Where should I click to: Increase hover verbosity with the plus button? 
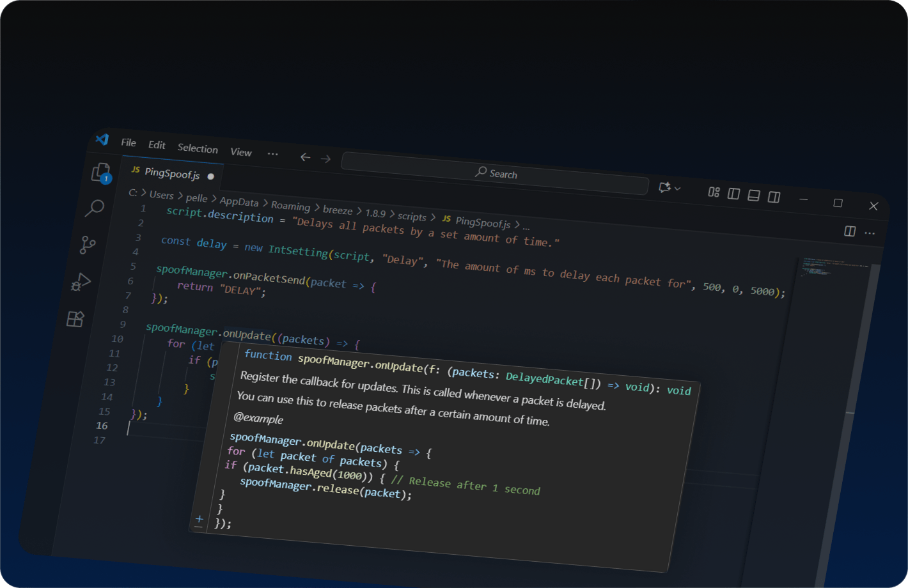(200, 518)
